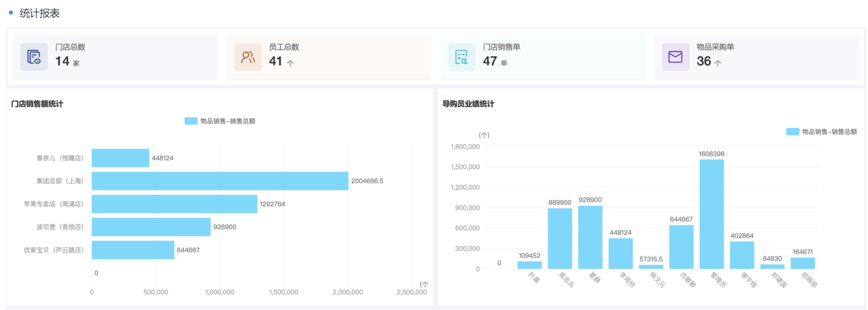Select the 苹果专卖店（周浦店）bar
The width and height of the screenshot is (868, 310).
[x=174, y=204]
